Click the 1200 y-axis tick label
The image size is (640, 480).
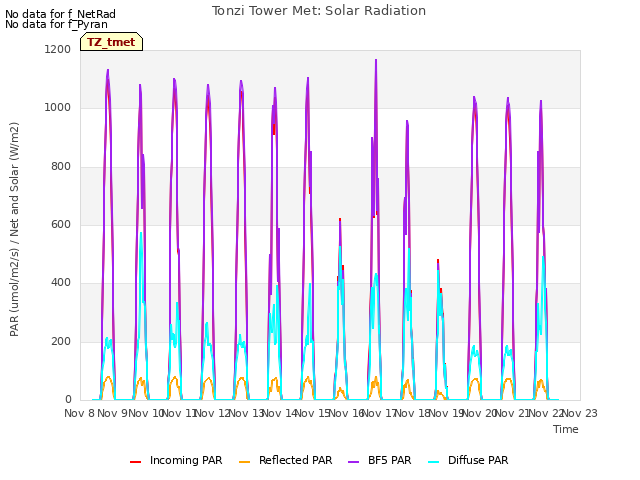58,49
